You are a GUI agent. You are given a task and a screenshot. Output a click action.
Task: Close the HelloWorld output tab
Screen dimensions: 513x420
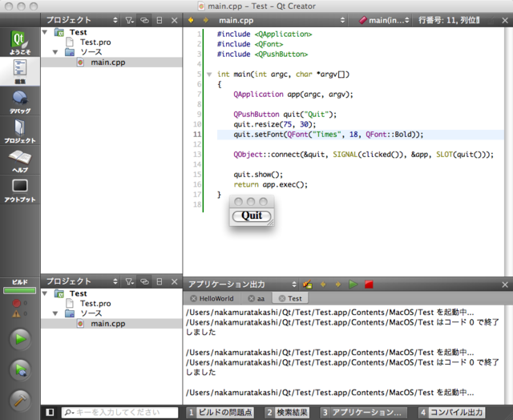point(193,298)
